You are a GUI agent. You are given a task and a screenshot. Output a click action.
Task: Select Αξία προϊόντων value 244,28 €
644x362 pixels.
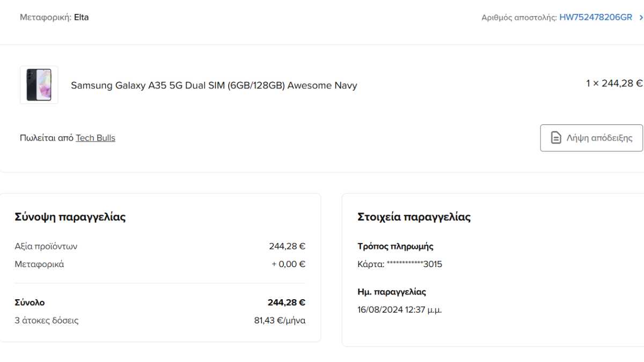pyautogui.click(x=287, y=247)
